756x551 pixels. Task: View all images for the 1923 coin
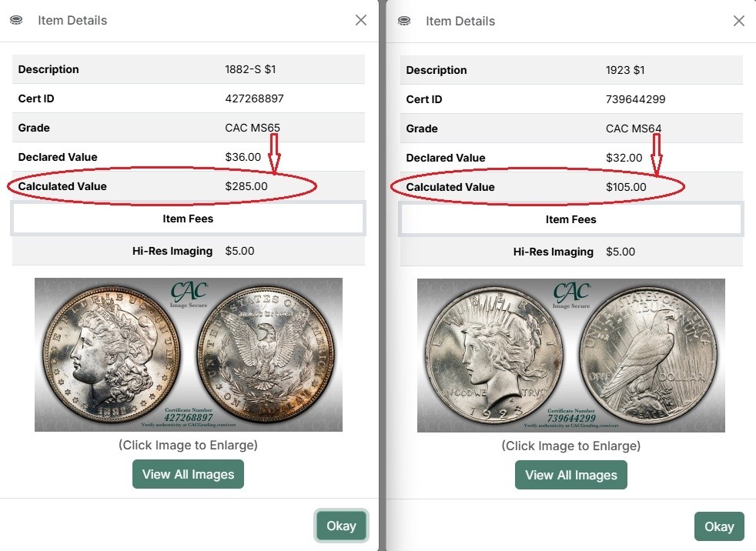coord(570,475)
